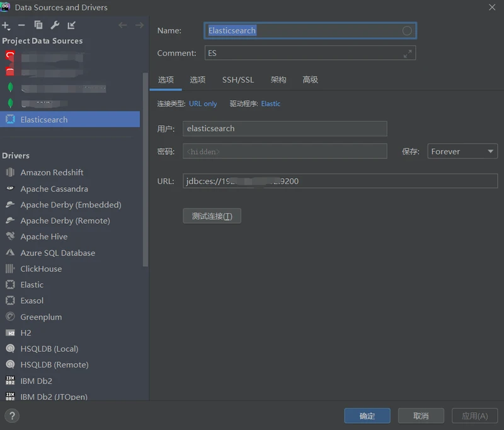Image resolution: width=504 pixels, height=430 pixels.
Task: Click the ClickHouse driver icon
Action: [10, 269]
